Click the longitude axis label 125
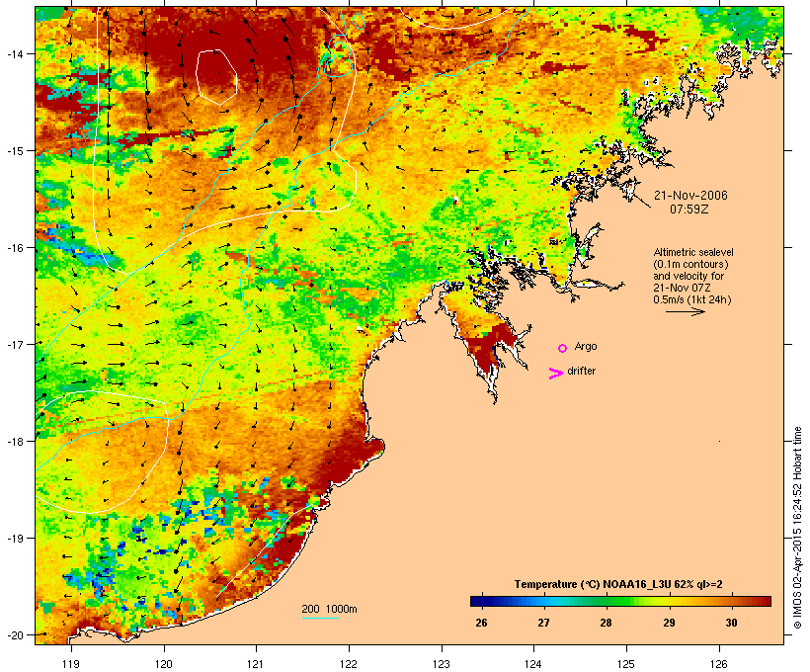This screenshot has width=810, height=672. 626,664
